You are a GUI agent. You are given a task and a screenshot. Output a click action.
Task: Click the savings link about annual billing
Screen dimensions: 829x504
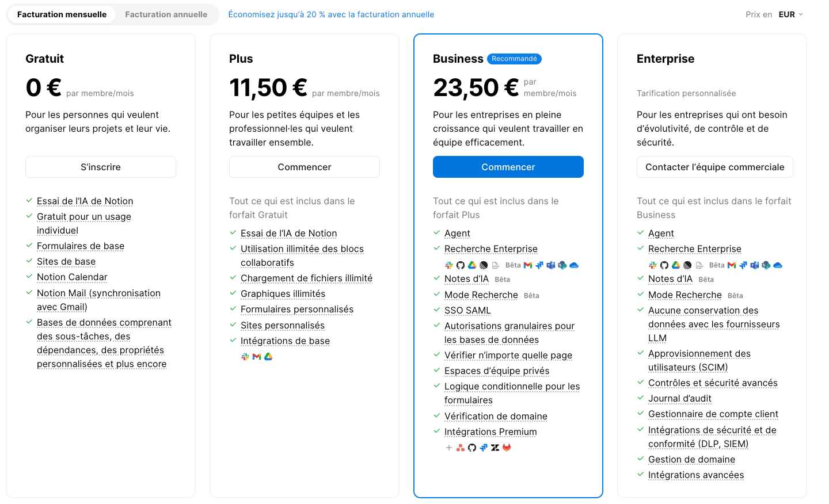tap(331, 14)
